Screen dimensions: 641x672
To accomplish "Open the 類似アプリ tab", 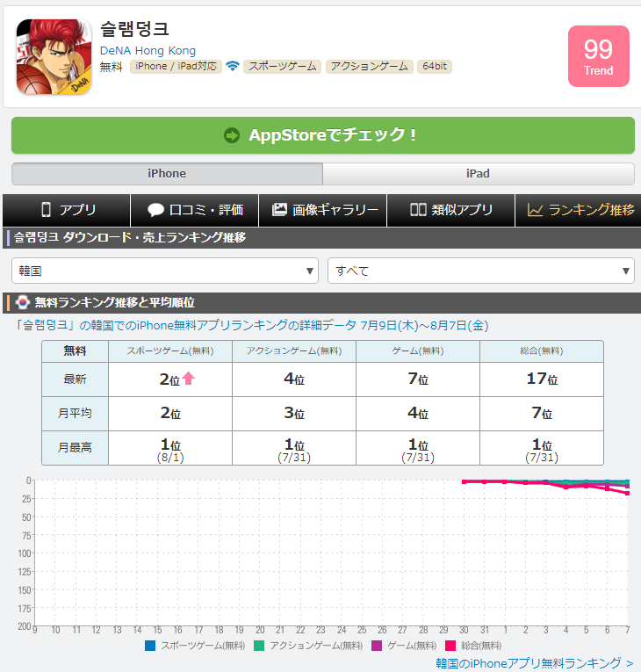I will tap(450, 210).
